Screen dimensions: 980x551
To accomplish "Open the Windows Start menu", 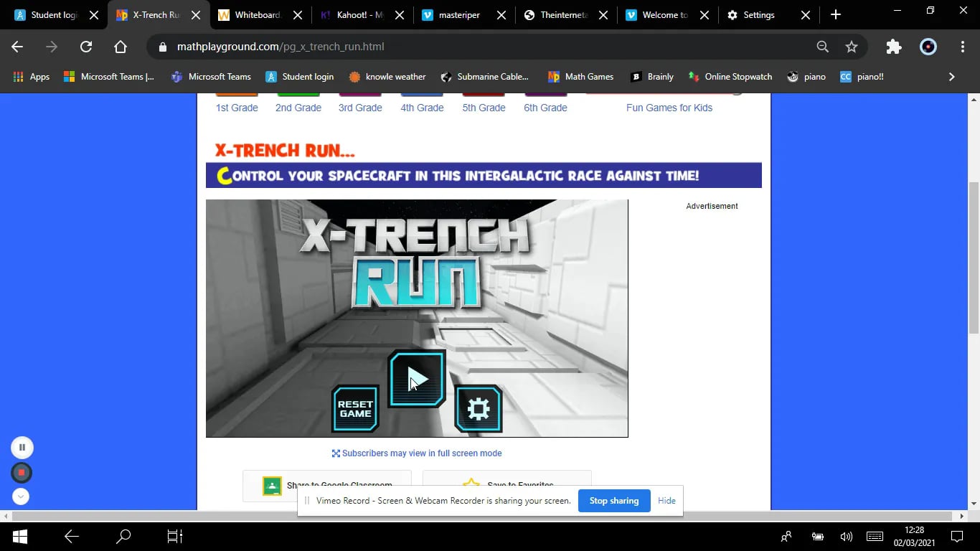I will [x=20, y=536].
